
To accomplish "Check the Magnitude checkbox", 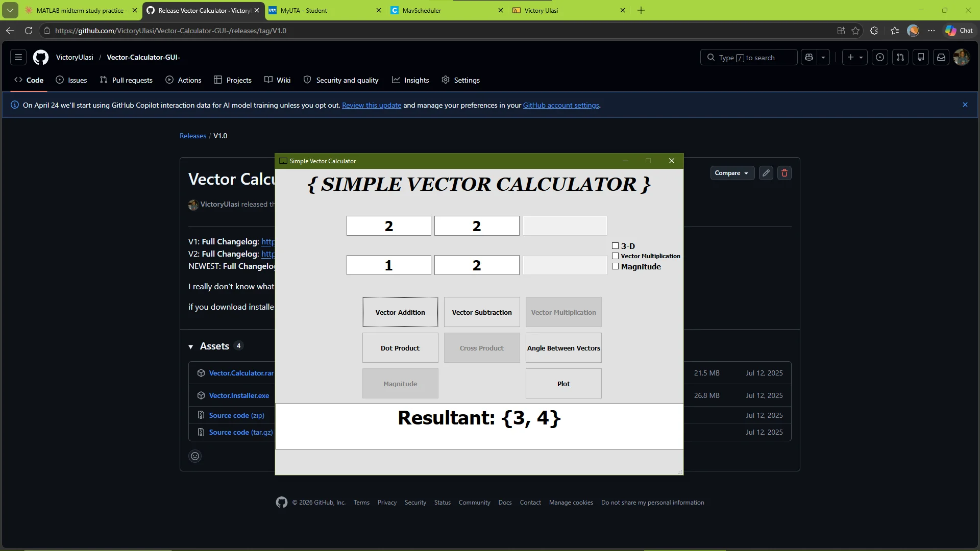I will coord(615,266).
